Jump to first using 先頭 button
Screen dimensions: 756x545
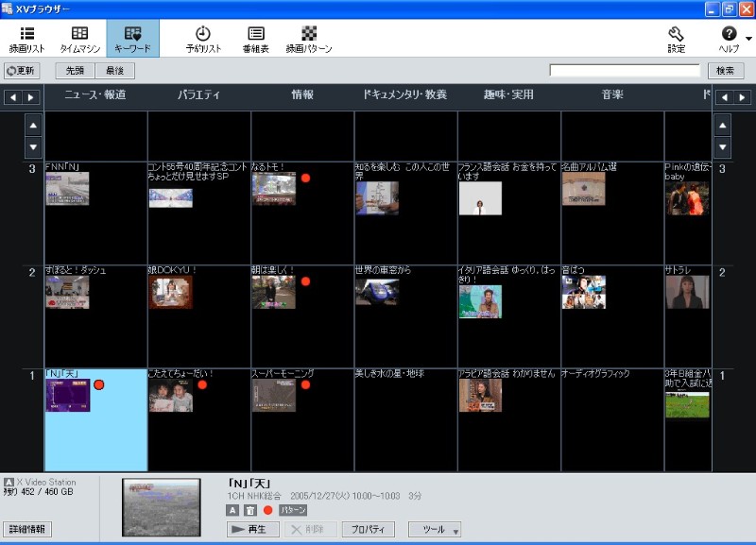[76, 71]
